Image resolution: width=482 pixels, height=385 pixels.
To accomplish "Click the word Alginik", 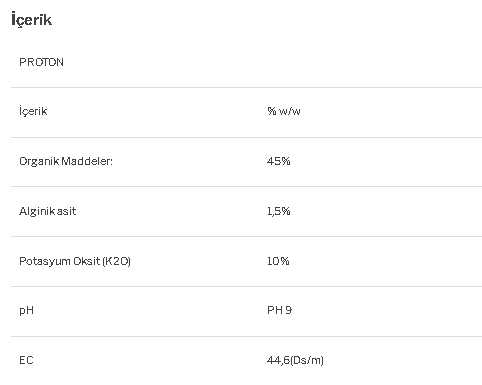I will pos(37,211).
